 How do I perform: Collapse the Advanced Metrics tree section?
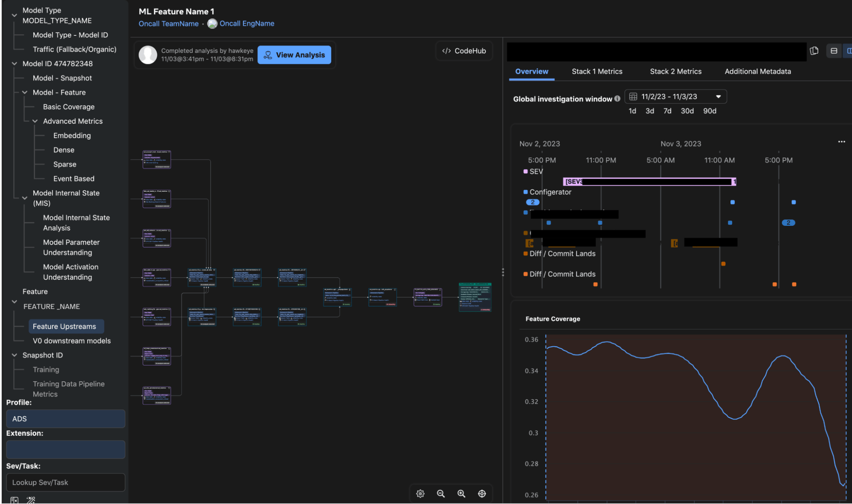(35, 121)
